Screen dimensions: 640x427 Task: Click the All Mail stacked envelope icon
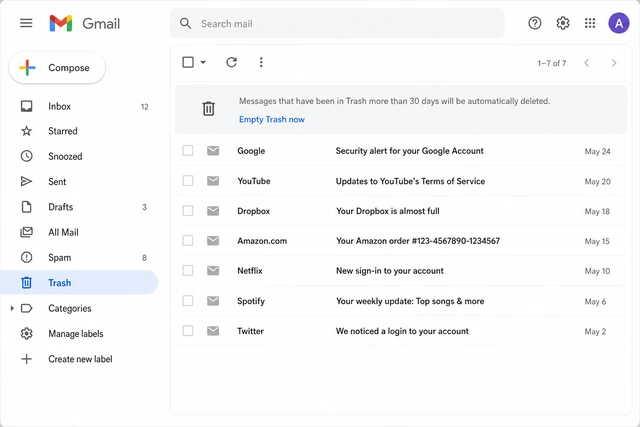(x=27, y=232)
